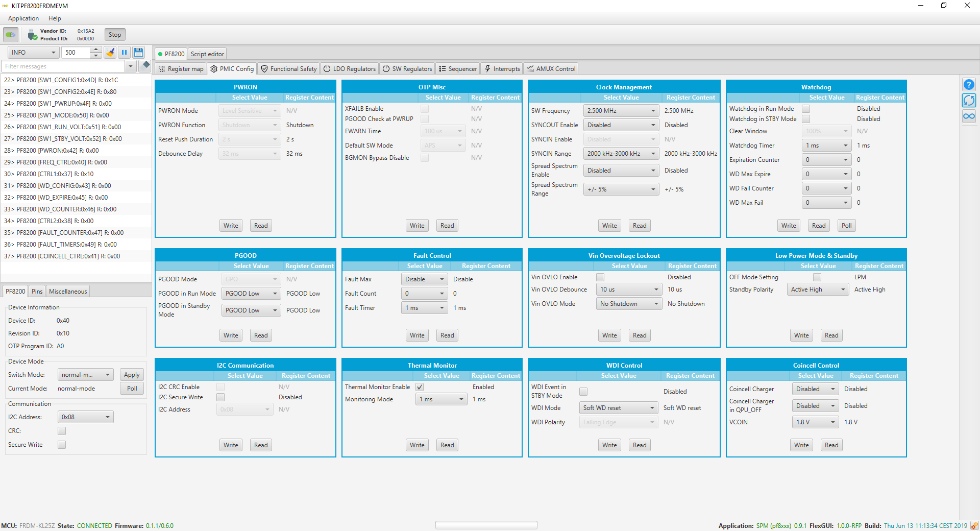Viewport: 980px width, 531px height.
Task: Click the green connection toggle icon in toolbar
Action: 11,35
